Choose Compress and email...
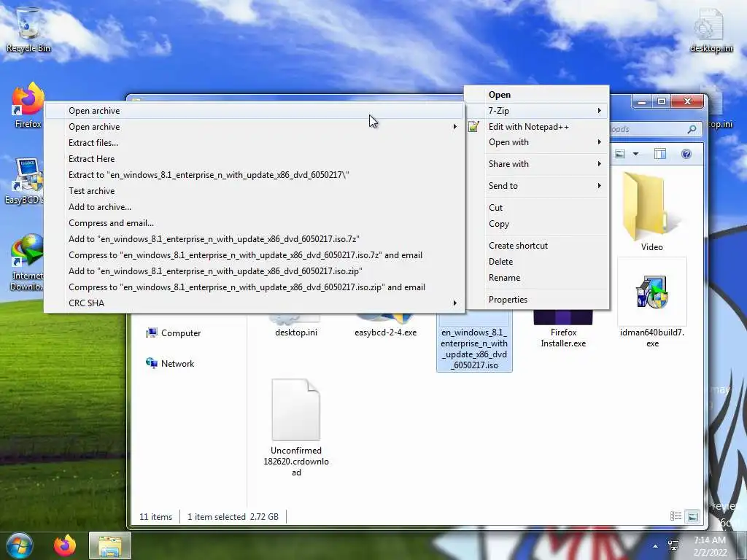Image resolution: width=747 pixels, height=560 pixels. tap(254, 223)
